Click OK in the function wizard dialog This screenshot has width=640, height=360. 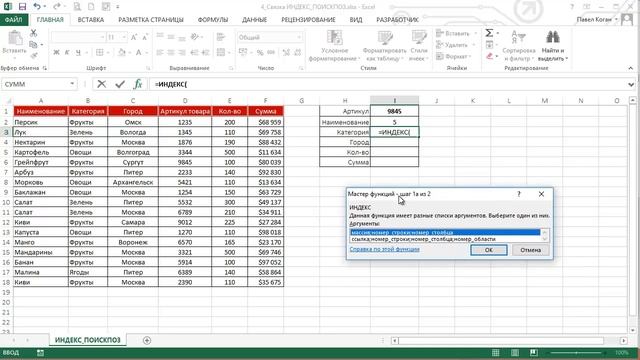click(x=489, y=250)
